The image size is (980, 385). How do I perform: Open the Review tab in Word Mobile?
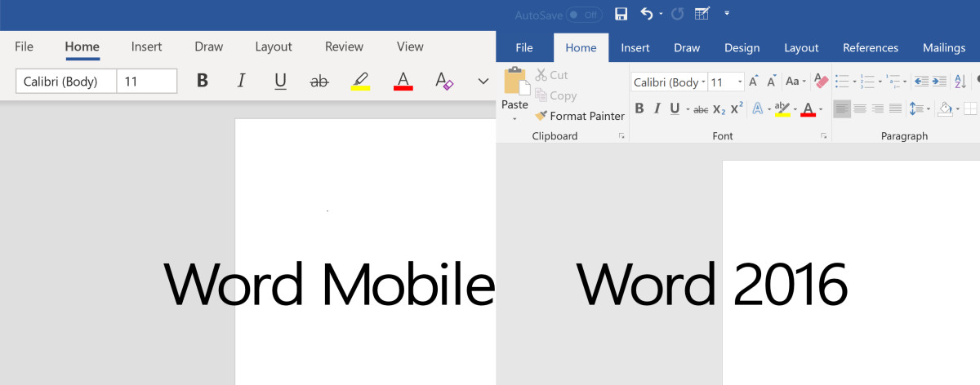click(344, 46)
